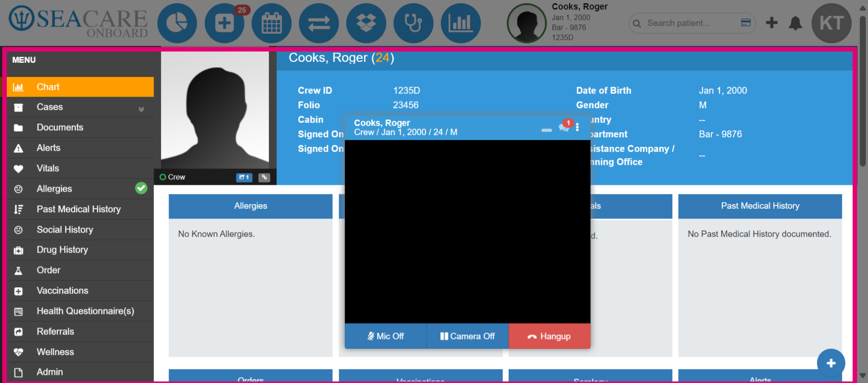Click the green check next to Allergies
This screenshot has width=868, height=383.
pyautogui.click(x=141, y=188)
